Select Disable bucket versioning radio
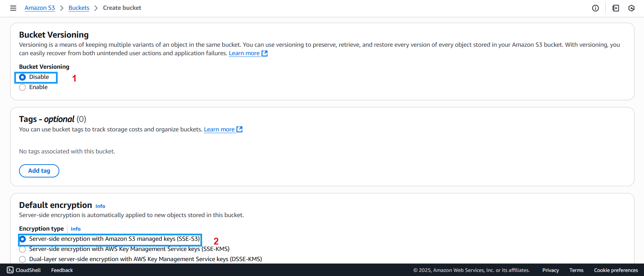 [22, 77]
